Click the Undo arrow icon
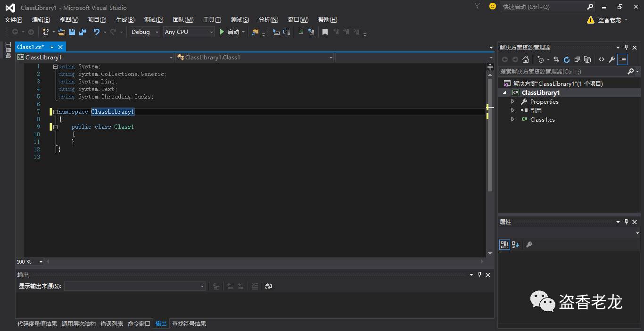The image size is (644, 331). [97, 32]
